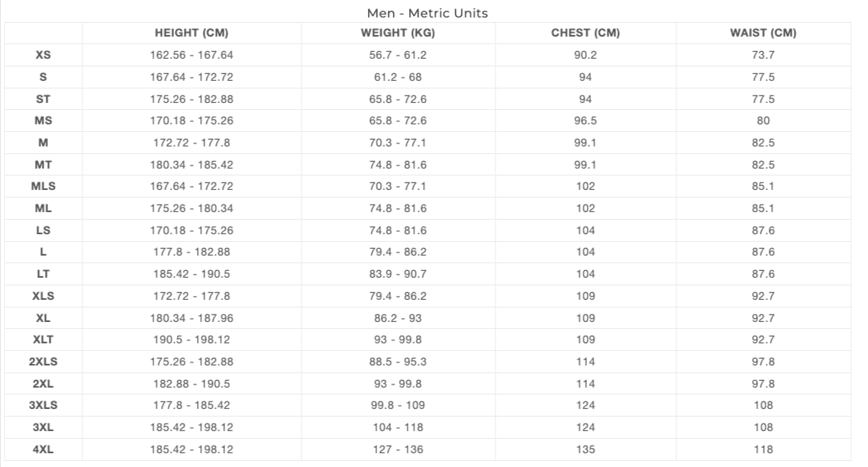Select the XLT size row label
The width and height of the screenshot is (868, 467).
point(44,339)
